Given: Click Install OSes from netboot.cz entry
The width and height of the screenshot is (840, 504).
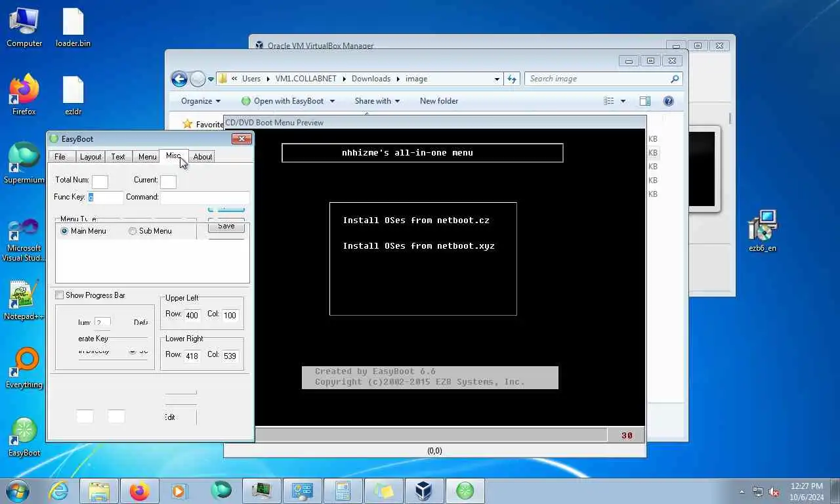Looking at the screenshot, I should 416,220.
